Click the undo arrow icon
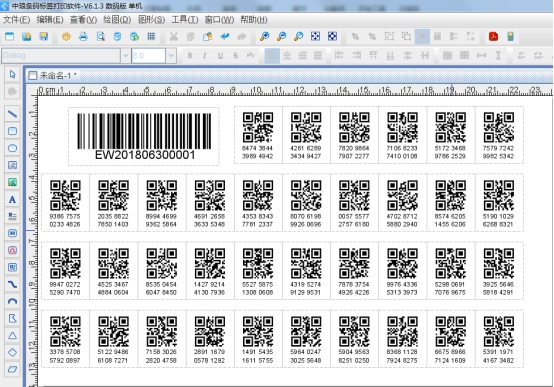 tap(225, 36)
